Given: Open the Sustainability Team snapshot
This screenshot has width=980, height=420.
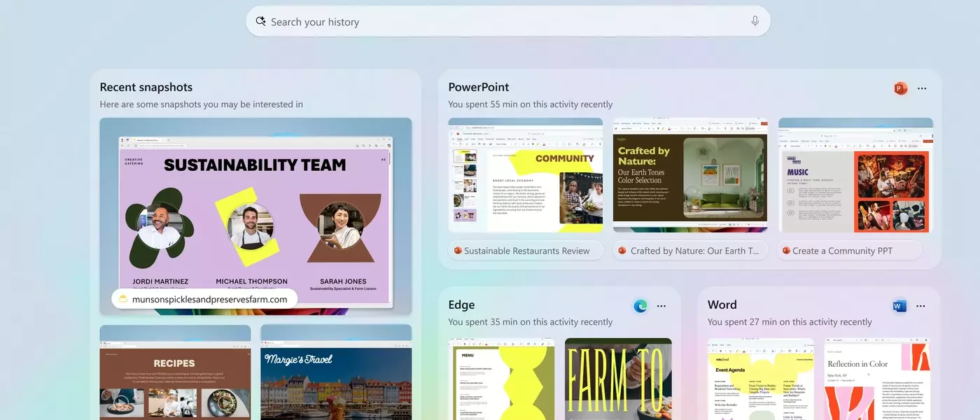Looking at the screenshot, I should [x=255, y=216].
